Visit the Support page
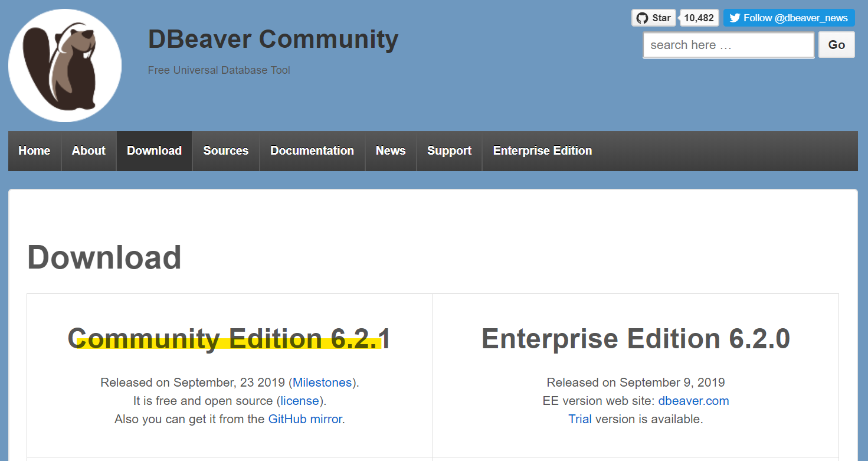This screenshot has height=461, width=868. tap(449, 151)
